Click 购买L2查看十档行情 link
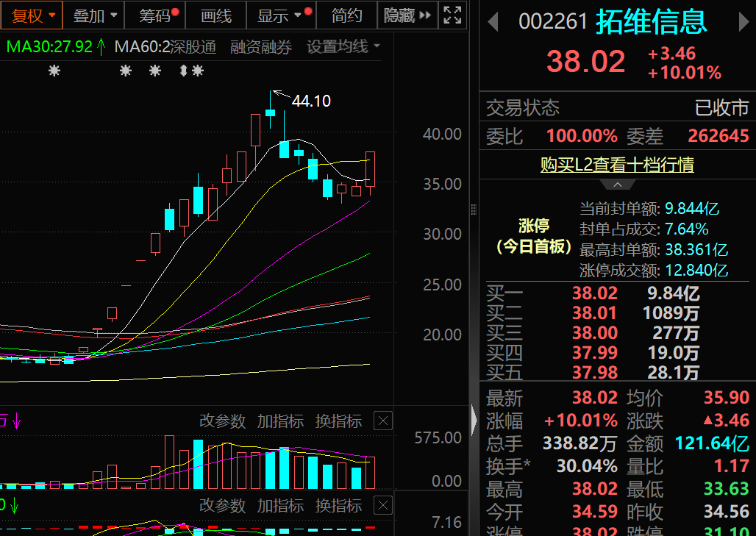 coord(617,165)
